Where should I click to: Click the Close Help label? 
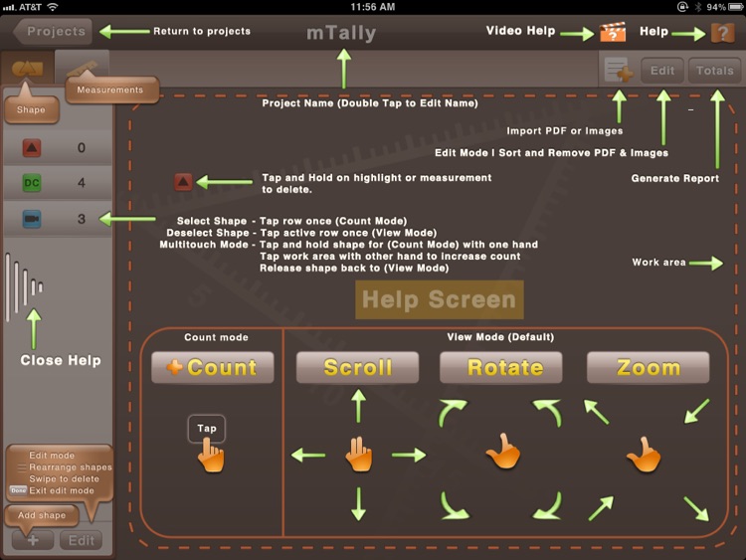coord(61,360)
